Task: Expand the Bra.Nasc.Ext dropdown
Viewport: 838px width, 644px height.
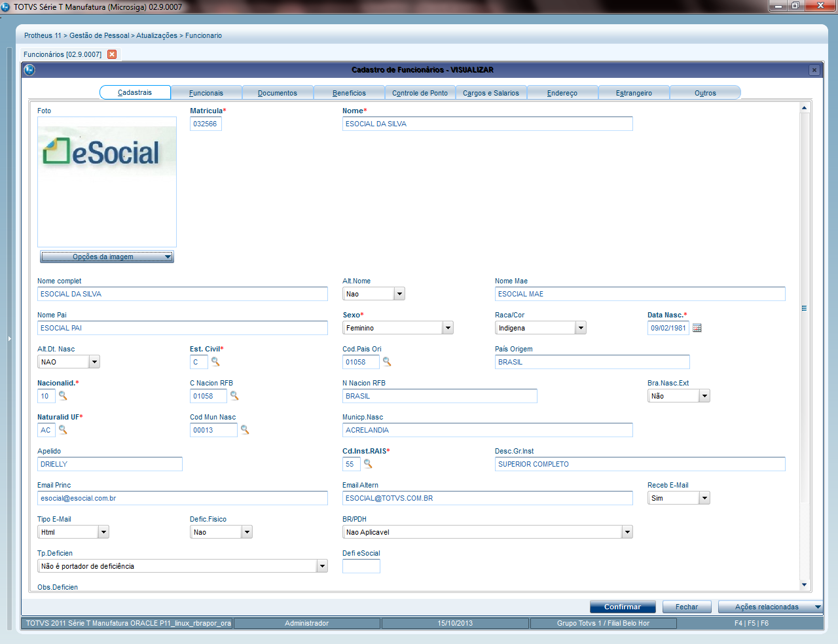Action: click(x=704, y=396)
